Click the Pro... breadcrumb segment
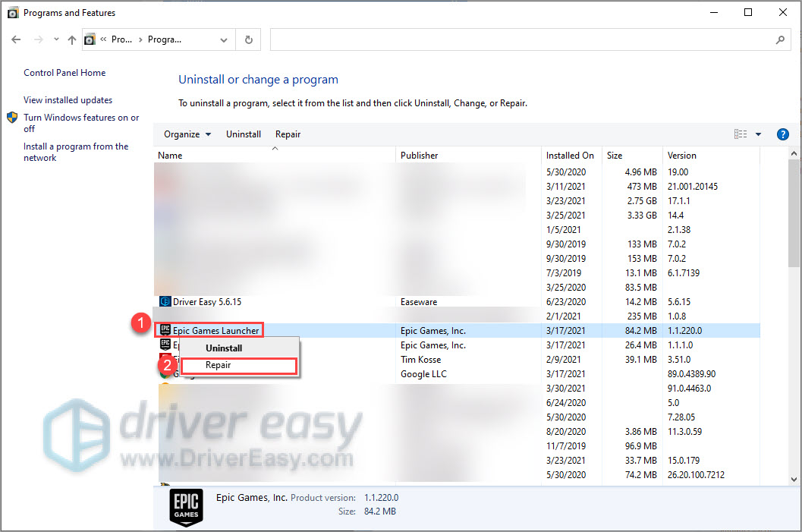Screen dimensions: 802x532 (121, 39)
